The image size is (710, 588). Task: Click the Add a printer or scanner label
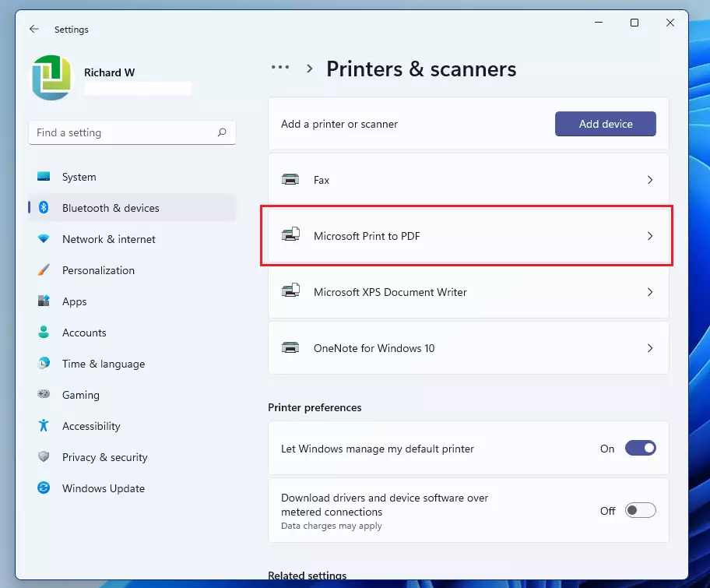coord(339,124)
